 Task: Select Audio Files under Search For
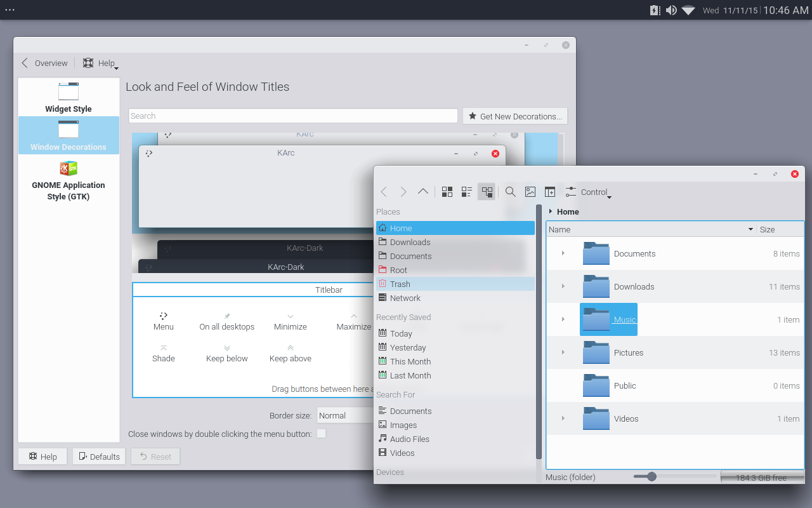click(455, 439)
